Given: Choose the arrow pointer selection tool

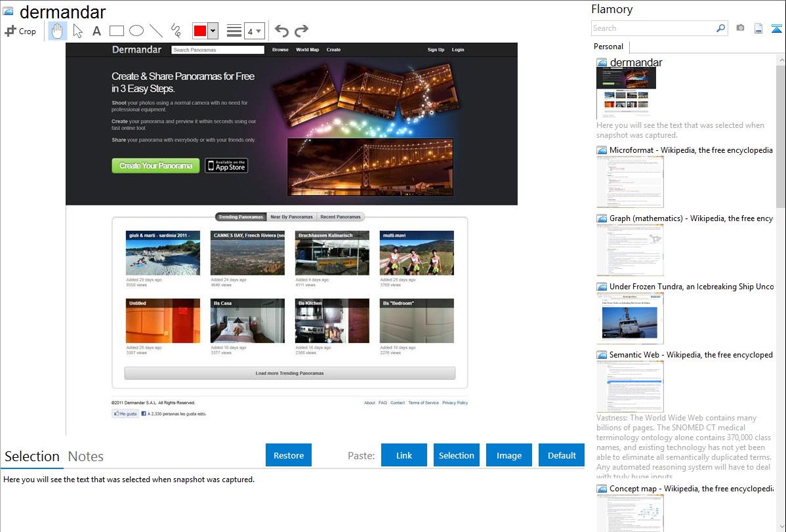Looking at the screenshot, I should [77, 31].
